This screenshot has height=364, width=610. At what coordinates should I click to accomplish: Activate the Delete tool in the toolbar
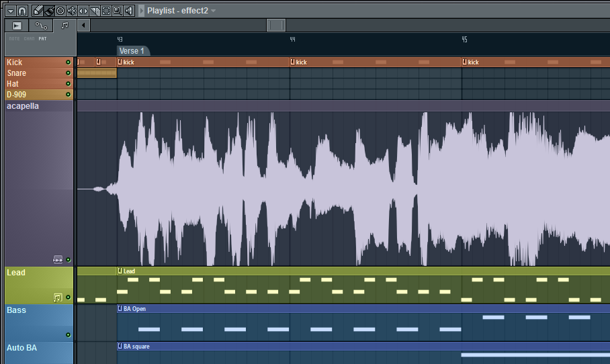(60, 11)
